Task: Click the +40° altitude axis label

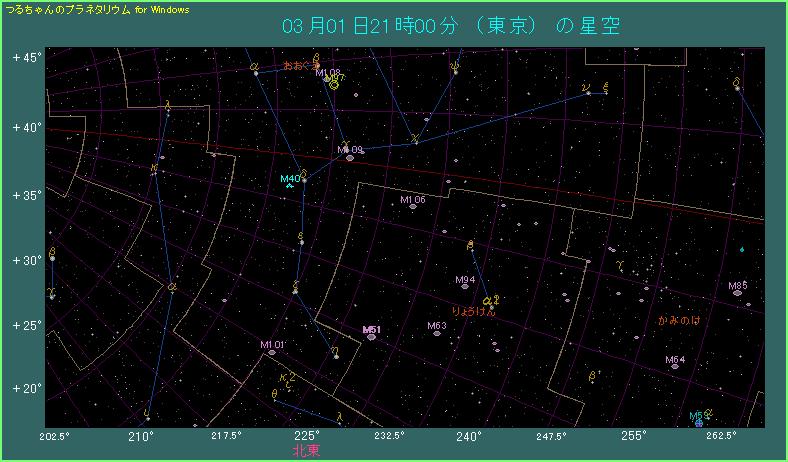Action: 27,127
